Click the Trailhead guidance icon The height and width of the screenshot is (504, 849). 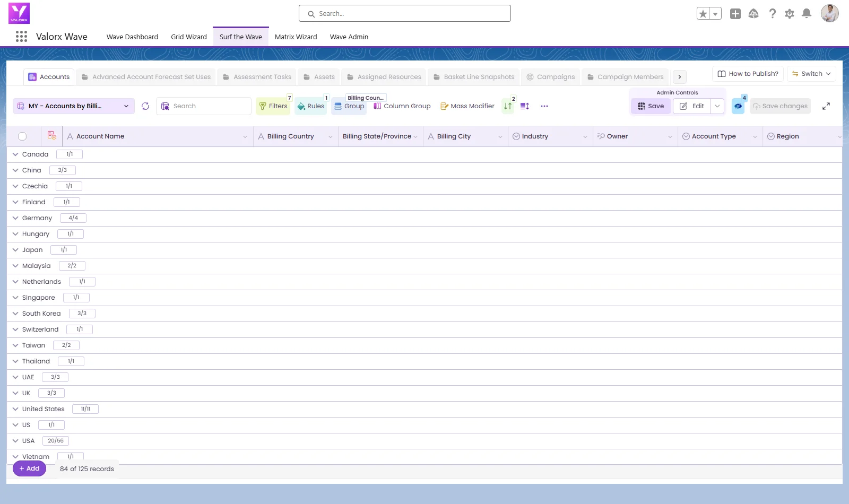[x=753, y=14]
